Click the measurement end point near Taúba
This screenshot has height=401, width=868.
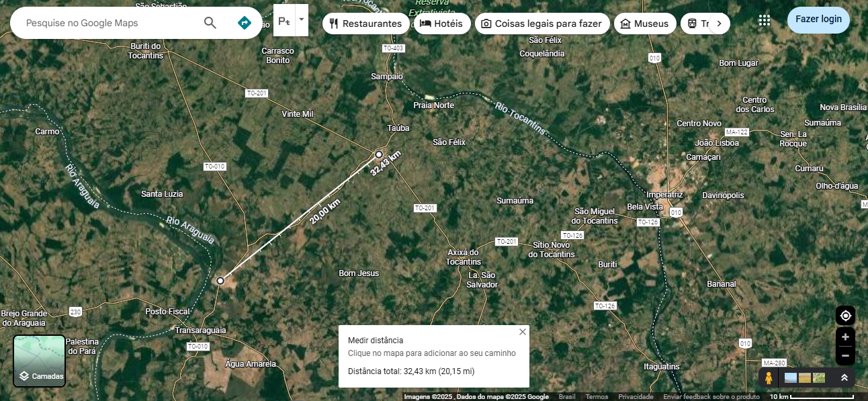[x=379, y=154]
